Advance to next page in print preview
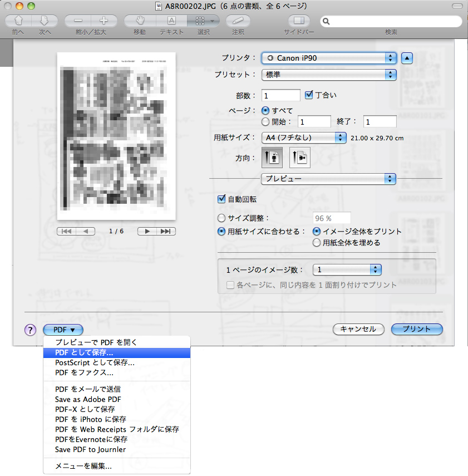This screenshot has height=476, width=468. [x=146, y=231]
